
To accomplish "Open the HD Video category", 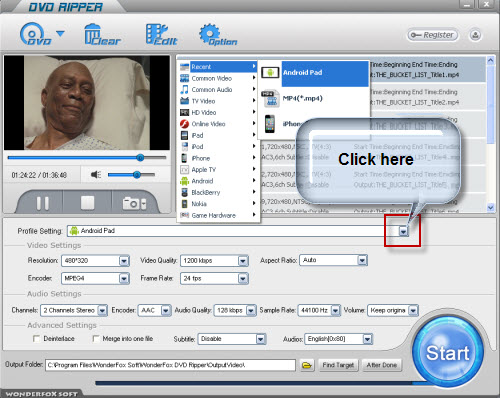I will (x=218, y=112).
